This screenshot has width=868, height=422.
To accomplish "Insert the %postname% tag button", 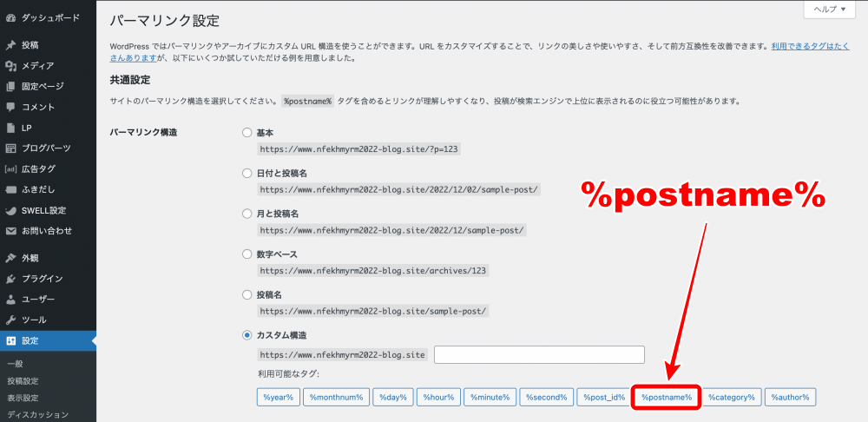I will (667, 397).
